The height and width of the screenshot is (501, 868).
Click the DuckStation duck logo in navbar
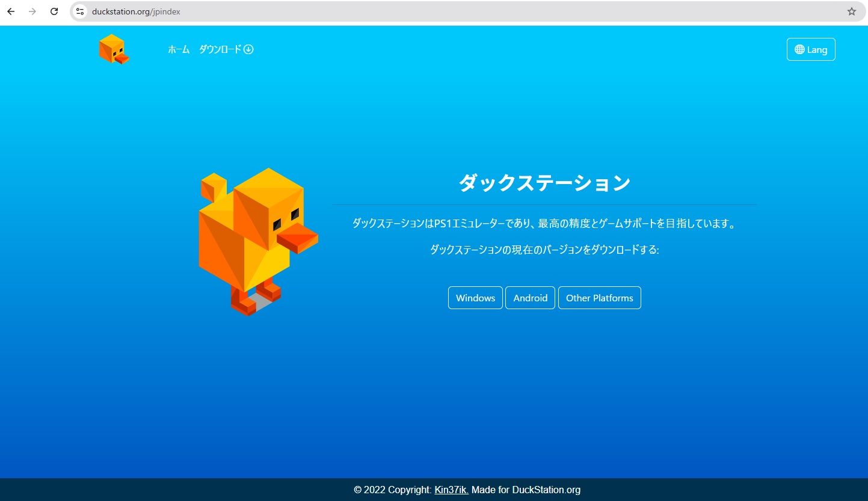(x=114, y=49)
